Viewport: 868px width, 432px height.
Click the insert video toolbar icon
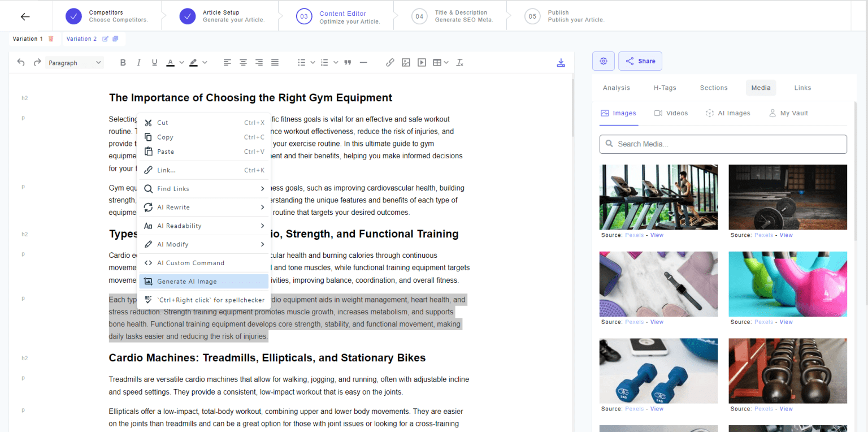(x=422, y=63)
